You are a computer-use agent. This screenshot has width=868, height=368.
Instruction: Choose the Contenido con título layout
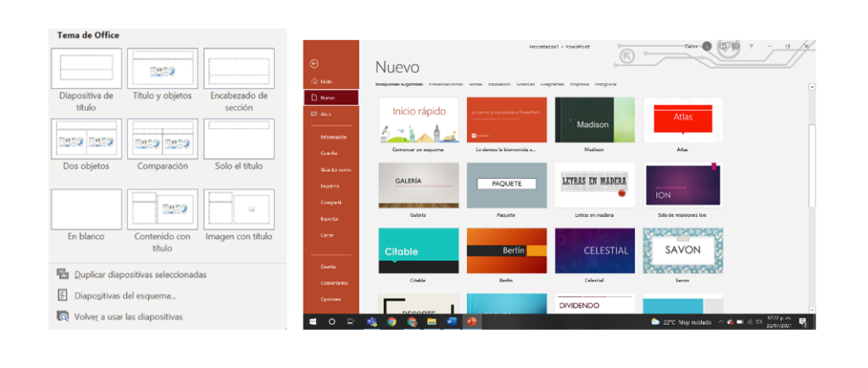[162, 220]
